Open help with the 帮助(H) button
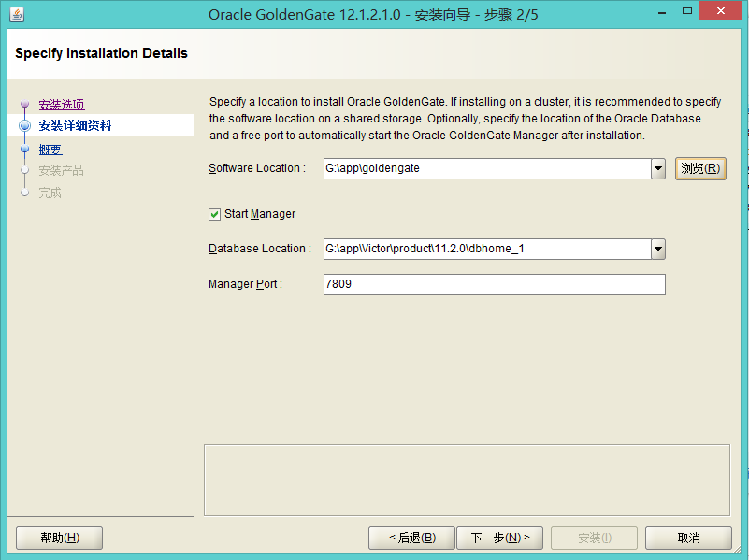The height and width of the screenshot is (560, 749). (59, 538)
